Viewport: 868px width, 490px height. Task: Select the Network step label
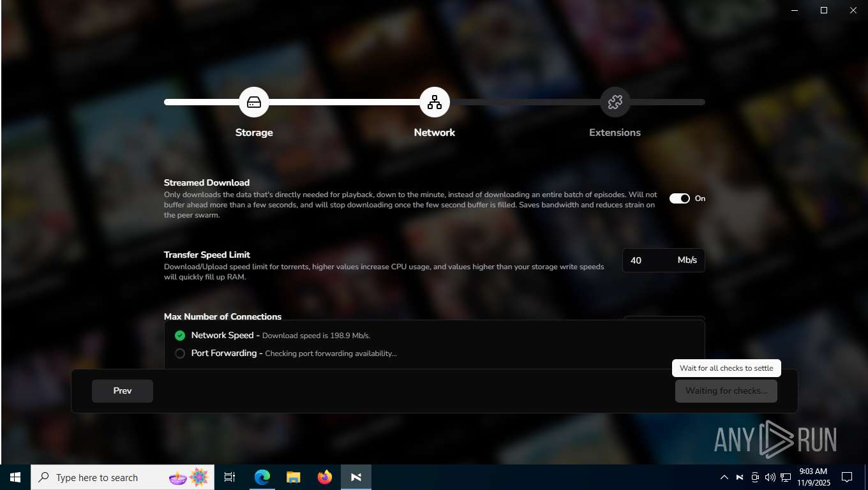435,133
